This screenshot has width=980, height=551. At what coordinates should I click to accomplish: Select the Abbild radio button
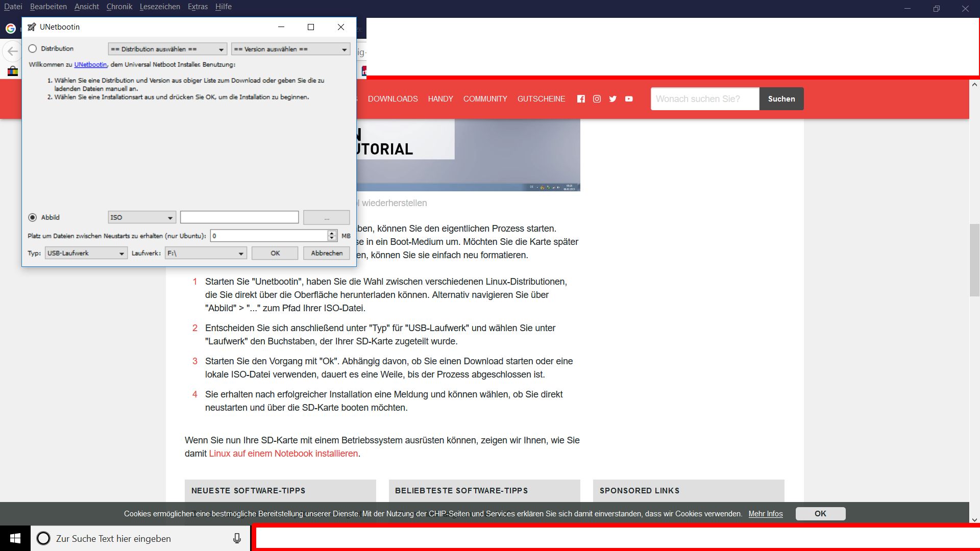point(33,217)
